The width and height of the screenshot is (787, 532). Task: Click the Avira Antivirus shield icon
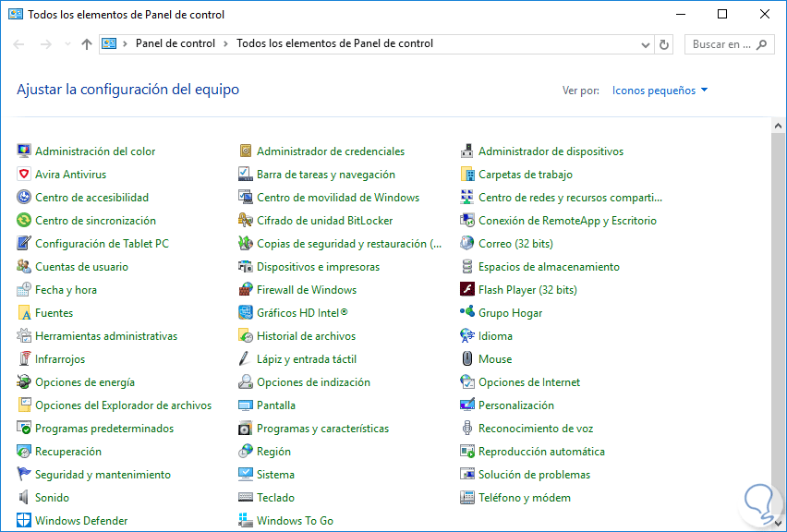(x=24, y=175)
